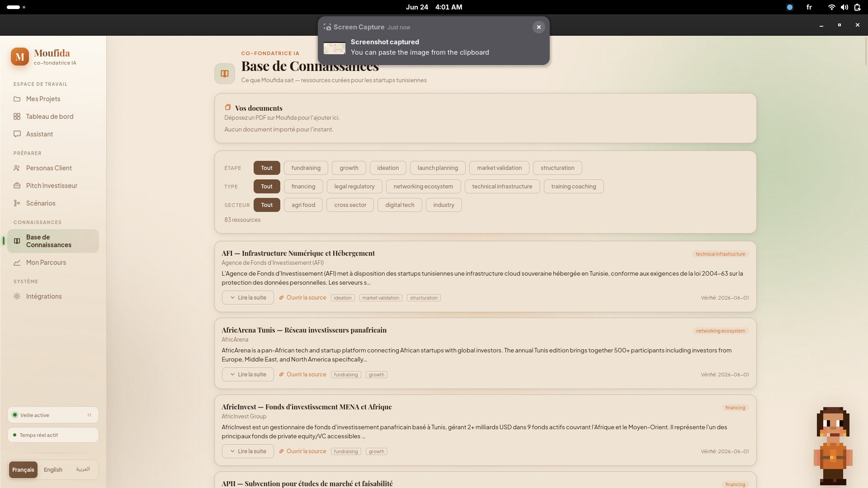
Task: Click the Screen Capture notification app icon
Action: click(x=327, y=27)
